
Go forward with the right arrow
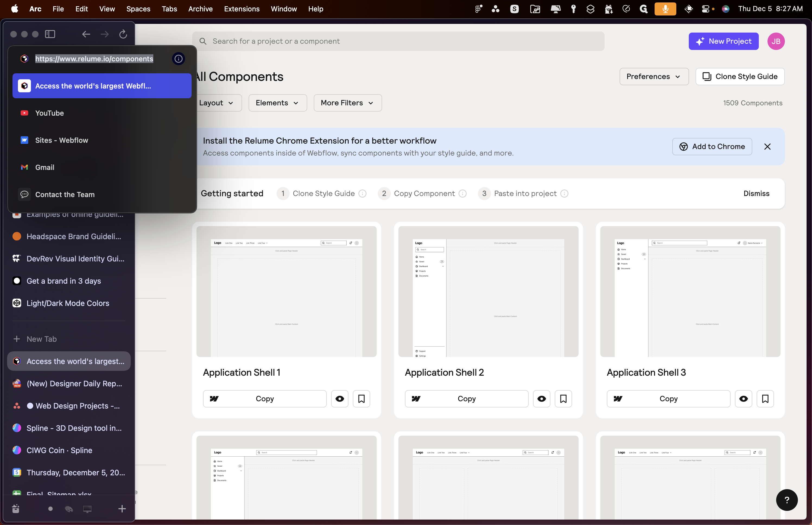point(104,34)
